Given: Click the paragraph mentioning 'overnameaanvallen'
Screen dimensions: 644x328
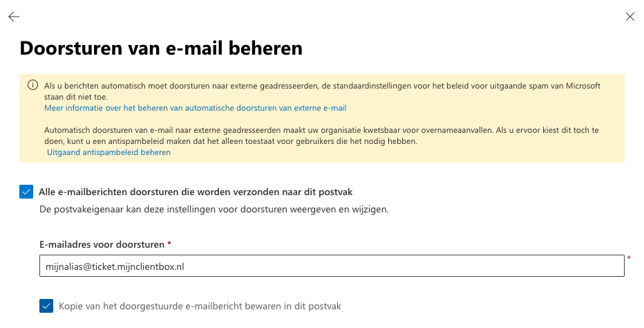Looking at the screenshot, I should pyautogui.click(x=321, y=130).
